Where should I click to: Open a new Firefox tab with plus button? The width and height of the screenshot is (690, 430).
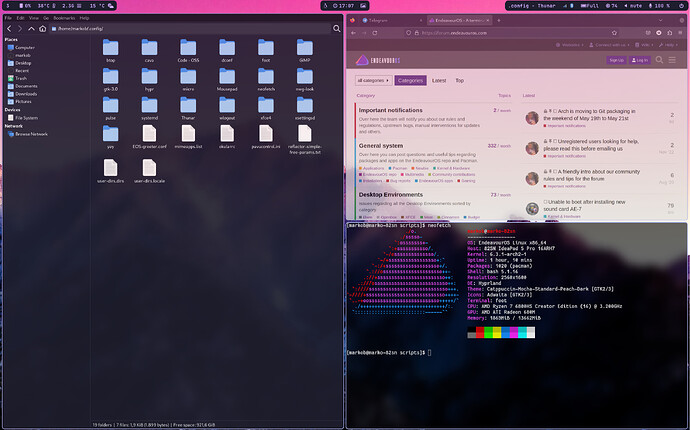[499, 20]
